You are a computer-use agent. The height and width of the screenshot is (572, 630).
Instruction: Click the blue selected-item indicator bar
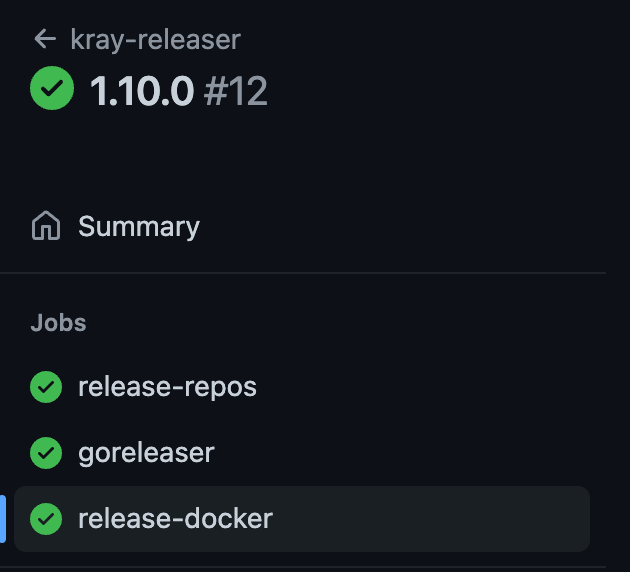point(3,519)
